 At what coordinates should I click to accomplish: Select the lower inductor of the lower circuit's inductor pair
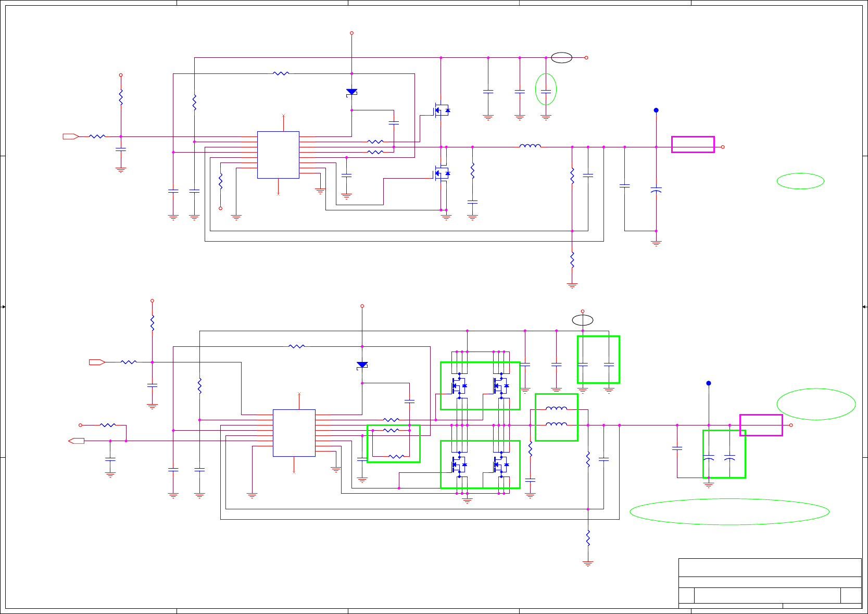point(557,424)
